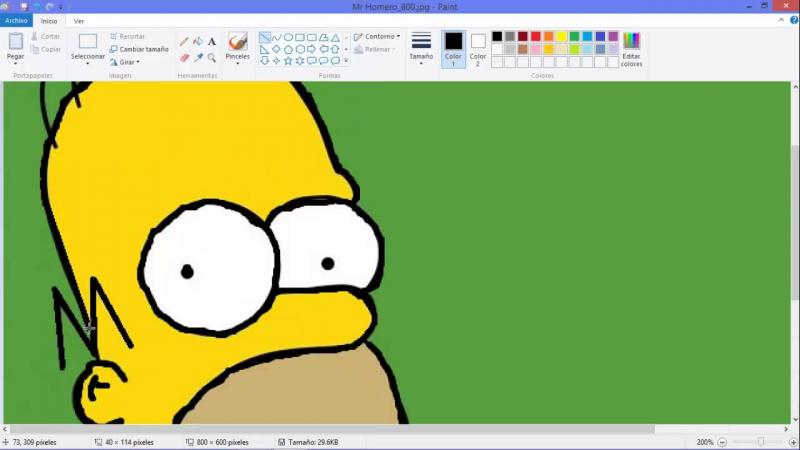
Task: Open the Archivo file menu
Action: point(16,21)
